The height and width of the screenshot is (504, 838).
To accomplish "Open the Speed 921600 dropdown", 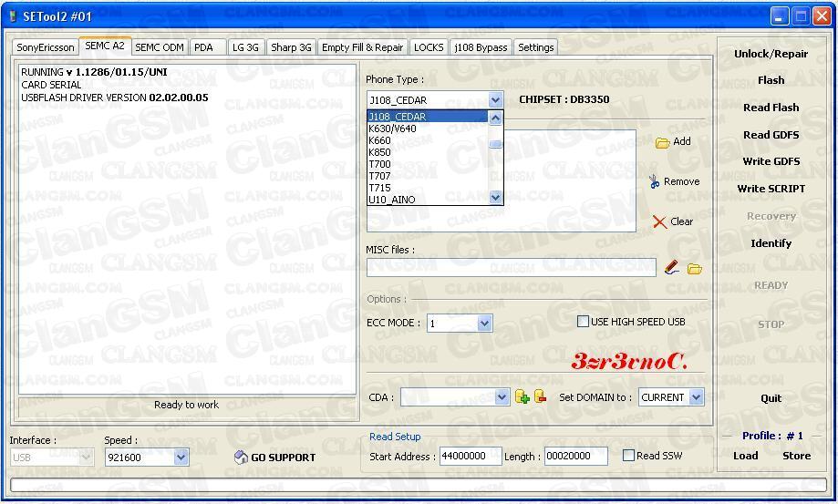I will tap(181, 457).
